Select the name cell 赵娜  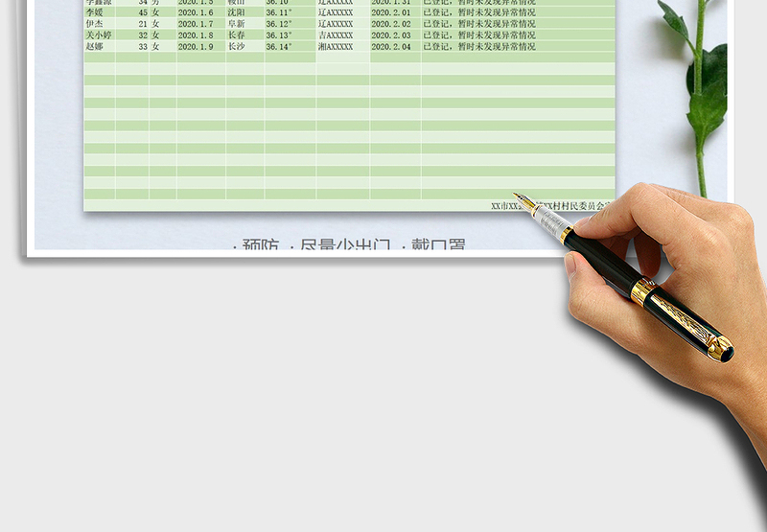[94, 47]
